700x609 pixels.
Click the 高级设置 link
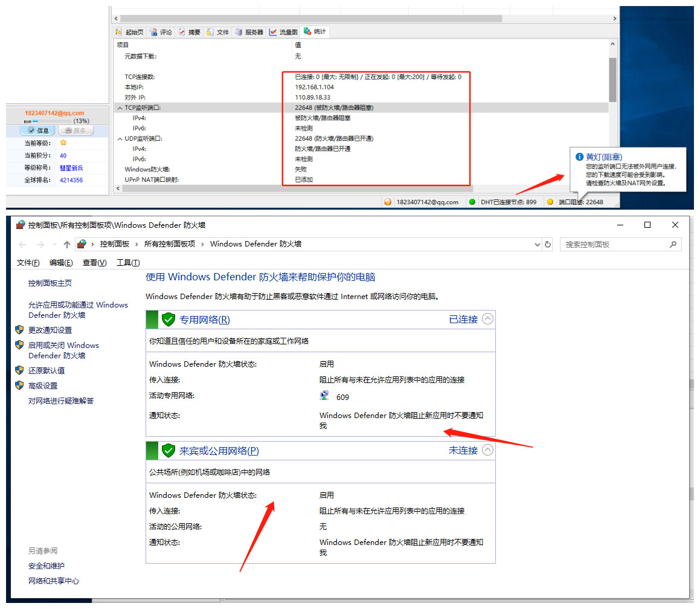click(x=43, y=386)
